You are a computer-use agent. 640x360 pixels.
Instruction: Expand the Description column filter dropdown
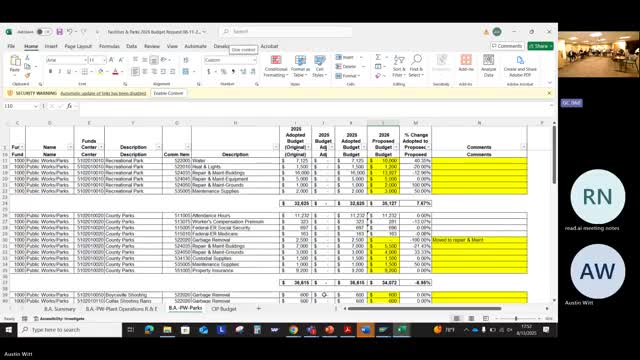click(x=158, y=147)
